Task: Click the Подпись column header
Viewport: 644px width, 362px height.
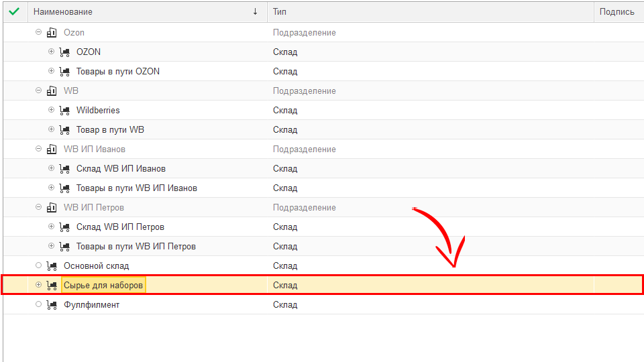Action: [x=617, y=11]
